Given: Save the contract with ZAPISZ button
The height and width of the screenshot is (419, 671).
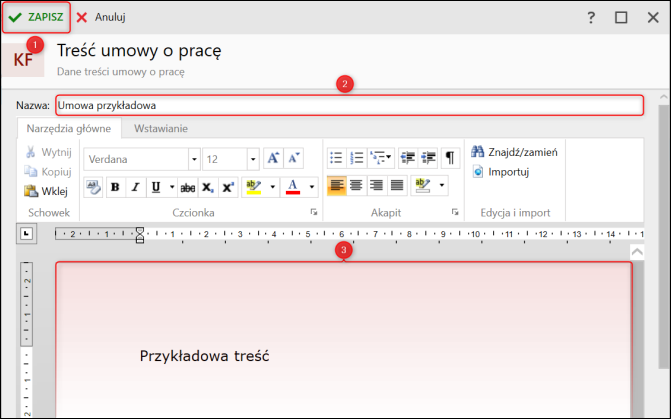Looking at the screenshot, I should click(x=36, y=17).
